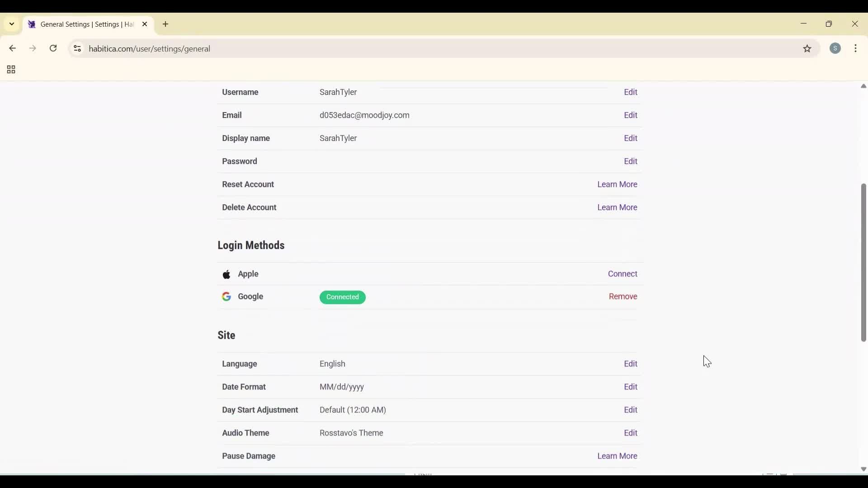Navigate back using the browser back arrow
868x488 pixels.
click(12, 48)
